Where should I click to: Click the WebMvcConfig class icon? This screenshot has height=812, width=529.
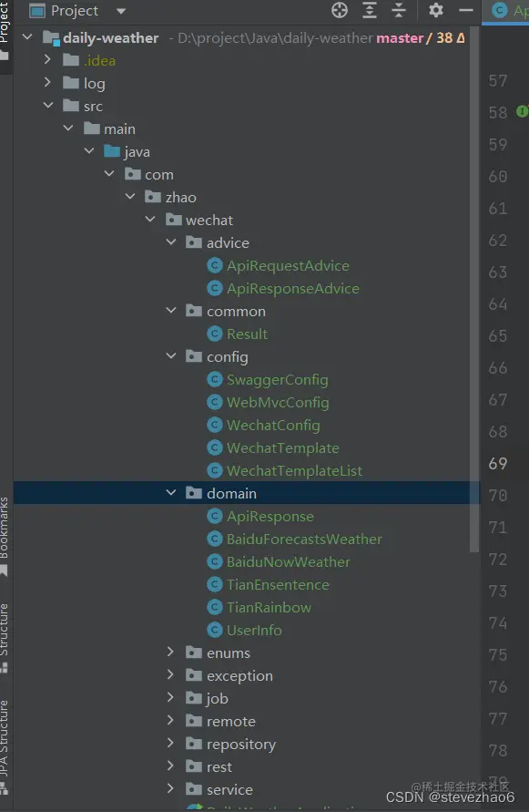pos(214,403)
